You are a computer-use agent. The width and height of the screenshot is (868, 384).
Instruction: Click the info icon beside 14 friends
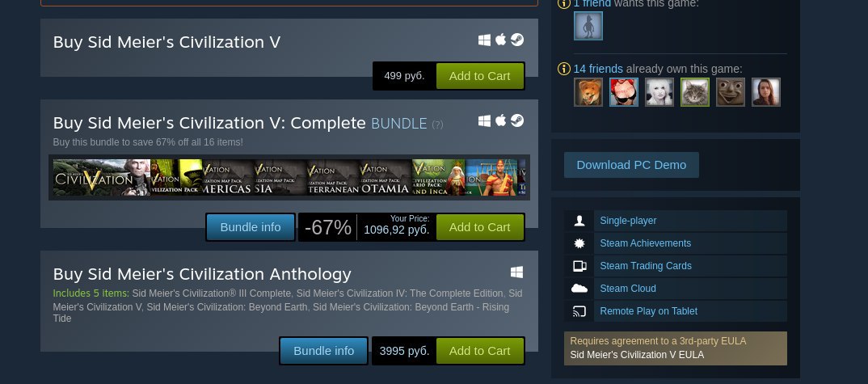pos(563,69)
